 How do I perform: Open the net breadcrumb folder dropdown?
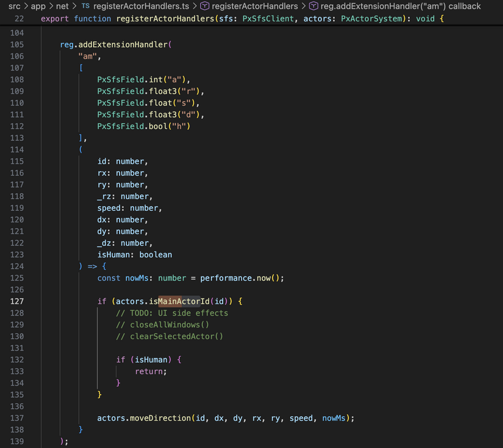coord(62,6)
